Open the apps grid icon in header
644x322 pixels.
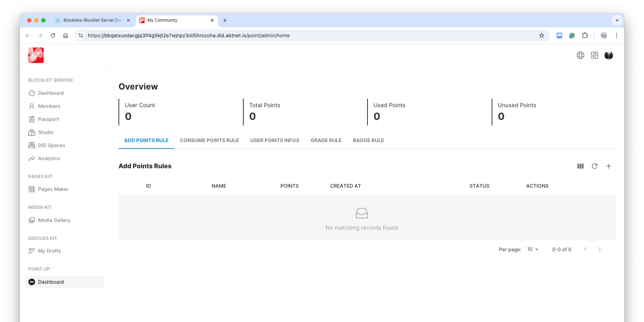(x=594, y=55)
